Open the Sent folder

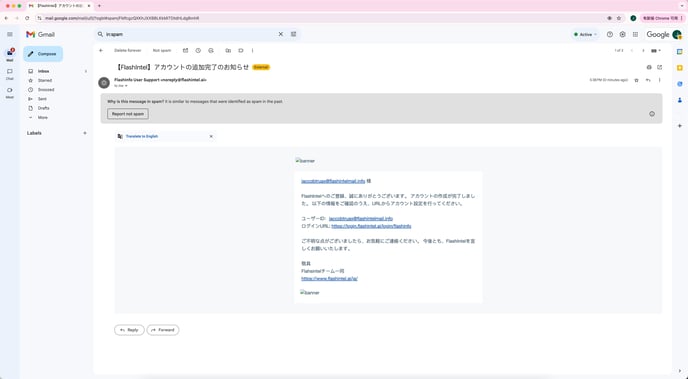click(42, 99)
